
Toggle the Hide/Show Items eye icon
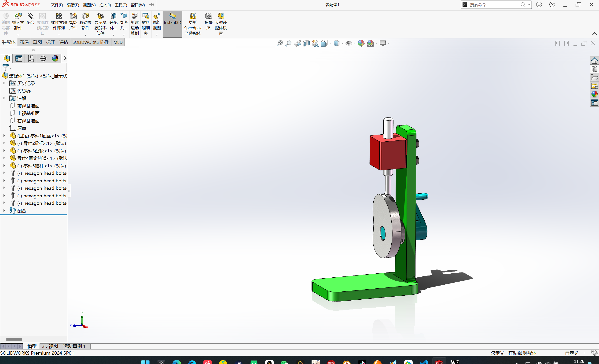point(349,43)
